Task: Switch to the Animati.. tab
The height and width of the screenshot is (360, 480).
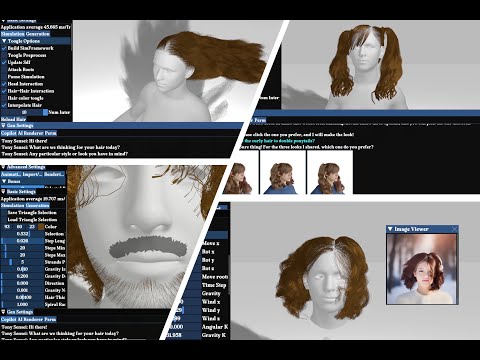Action: pyautogui.click(x=11, y=174)
